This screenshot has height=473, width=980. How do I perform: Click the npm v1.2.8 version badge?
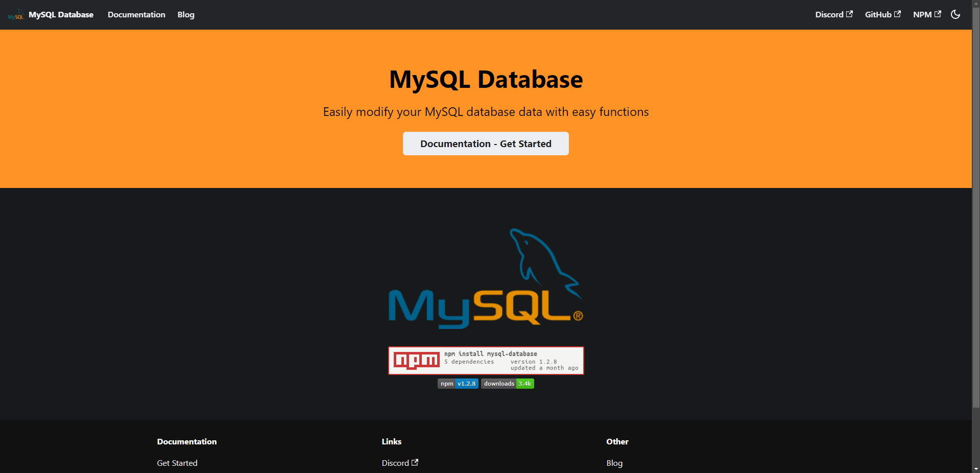(x=457, y=384)
